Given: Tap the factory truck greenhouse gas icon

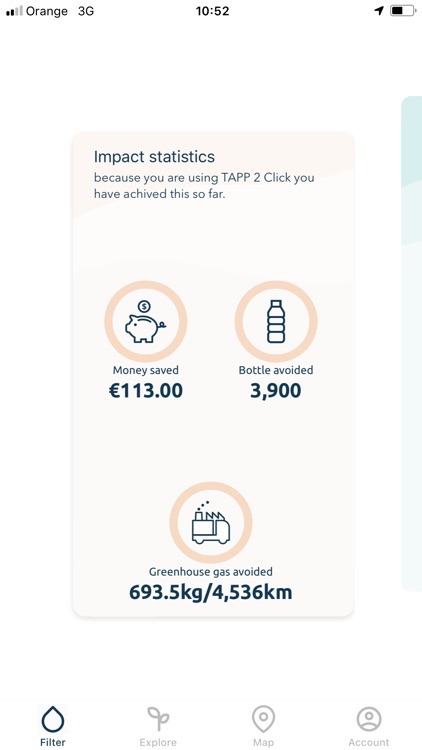Looking at the screenshot, I should tap(211, 523).
